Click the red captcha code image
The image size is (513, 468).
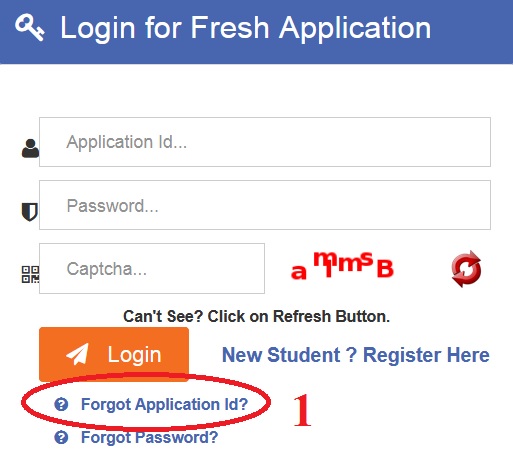(x=342, y=266)
